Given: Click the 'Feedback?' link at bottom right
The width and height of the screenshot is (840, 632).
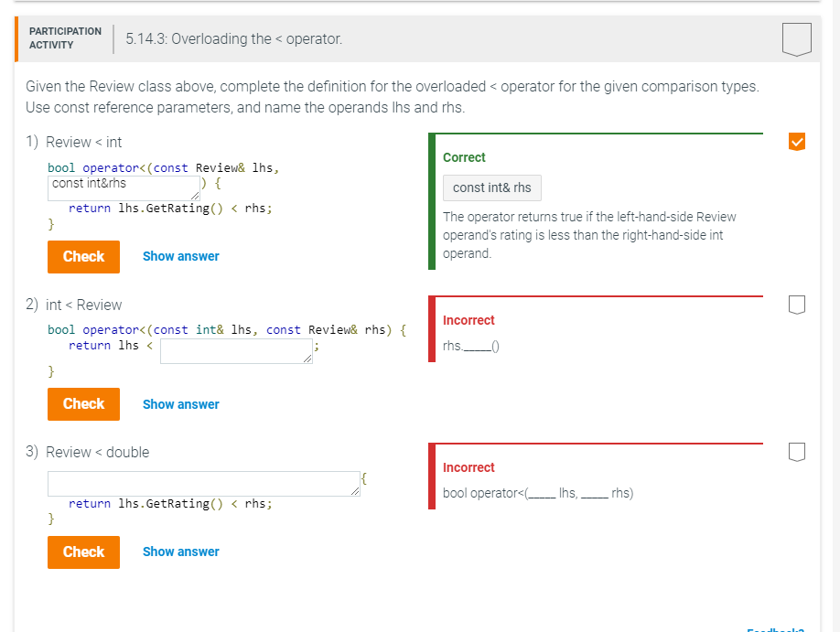Looking at the screenshot, I should [x=775, y=629].
